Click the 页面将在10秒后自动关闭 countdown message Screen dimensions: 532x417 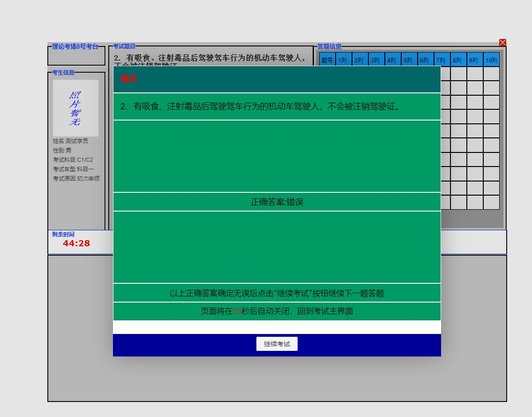click(277, 311)
